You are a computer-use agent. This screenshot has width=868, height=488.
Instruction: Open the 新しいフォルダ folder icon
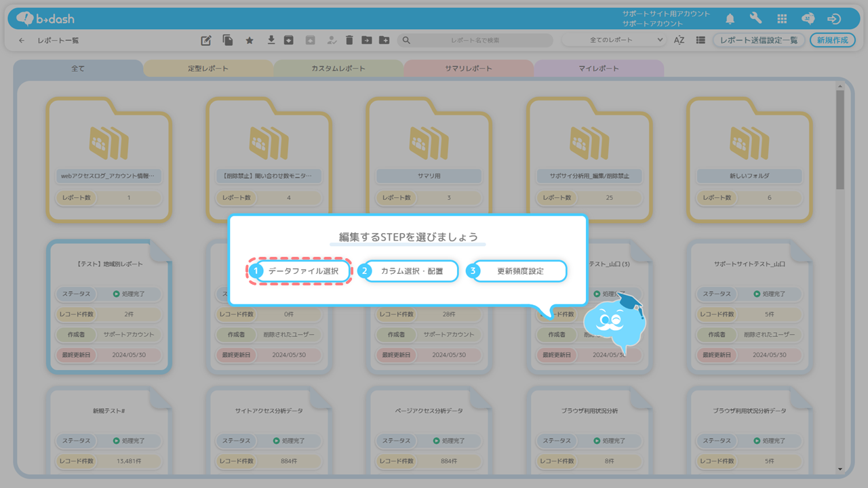point(749,142)
